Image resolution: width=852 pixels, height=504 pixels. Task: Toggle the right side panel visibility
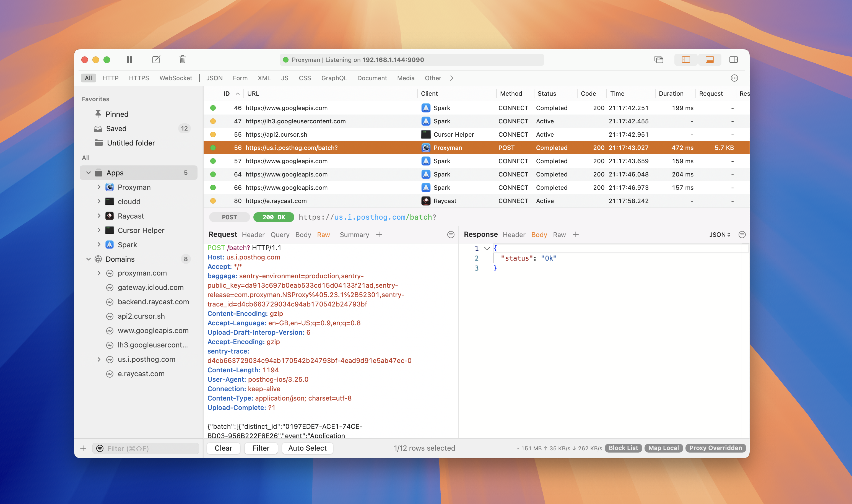[733, 60]
